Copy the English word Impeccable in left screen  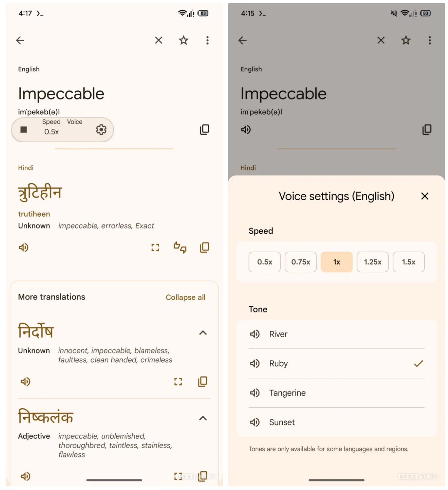pyautogui.click(x=205, y=130)
